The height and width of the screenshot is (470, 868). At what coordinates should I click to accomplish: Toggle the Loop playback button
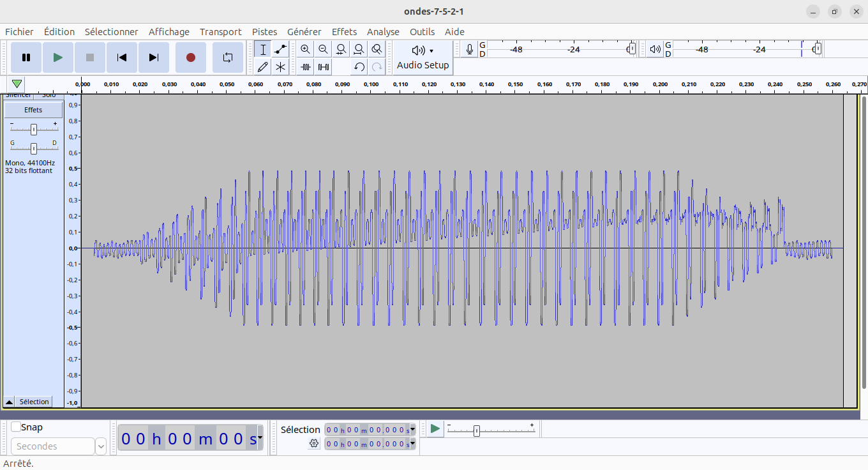(228, 57)
